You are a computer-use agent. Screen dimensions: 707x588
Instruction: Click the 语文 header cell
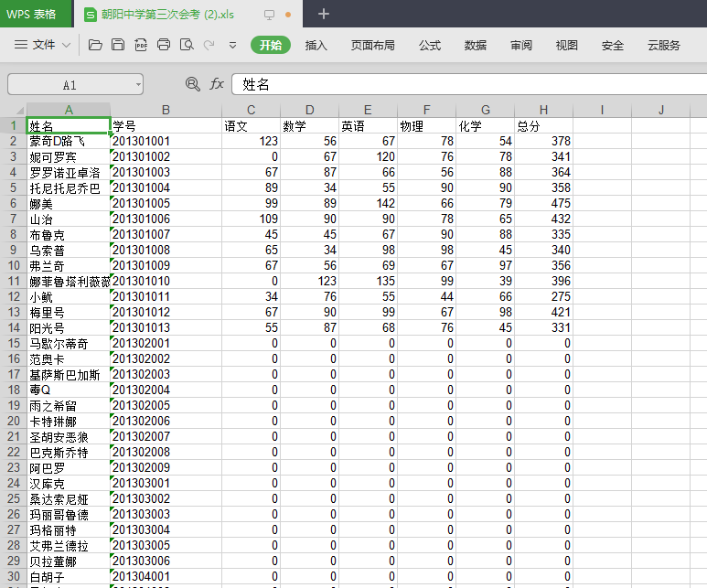click(x=251, y=126)
